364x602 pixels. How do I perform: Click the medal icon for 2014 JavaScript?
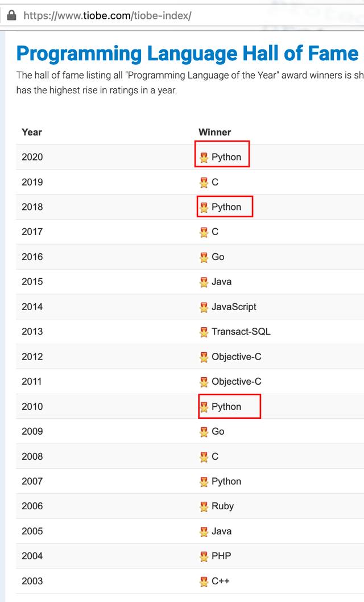204,307
